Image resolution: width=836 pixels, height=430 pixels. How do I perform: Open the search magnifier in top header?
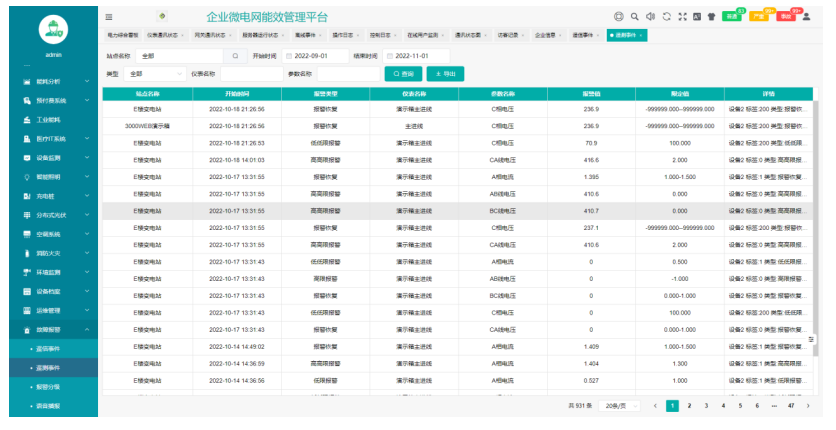tap(634, 17)
